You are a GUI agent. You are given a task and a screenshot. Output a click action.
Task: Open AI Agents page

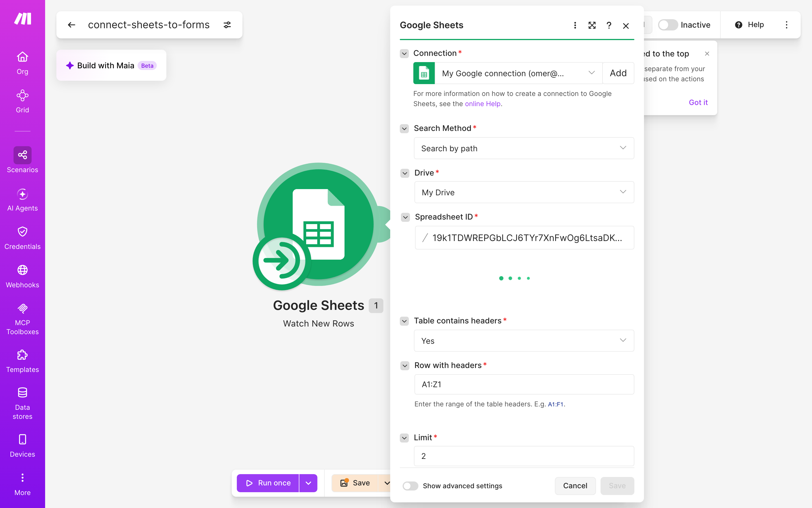coord(23,200)
